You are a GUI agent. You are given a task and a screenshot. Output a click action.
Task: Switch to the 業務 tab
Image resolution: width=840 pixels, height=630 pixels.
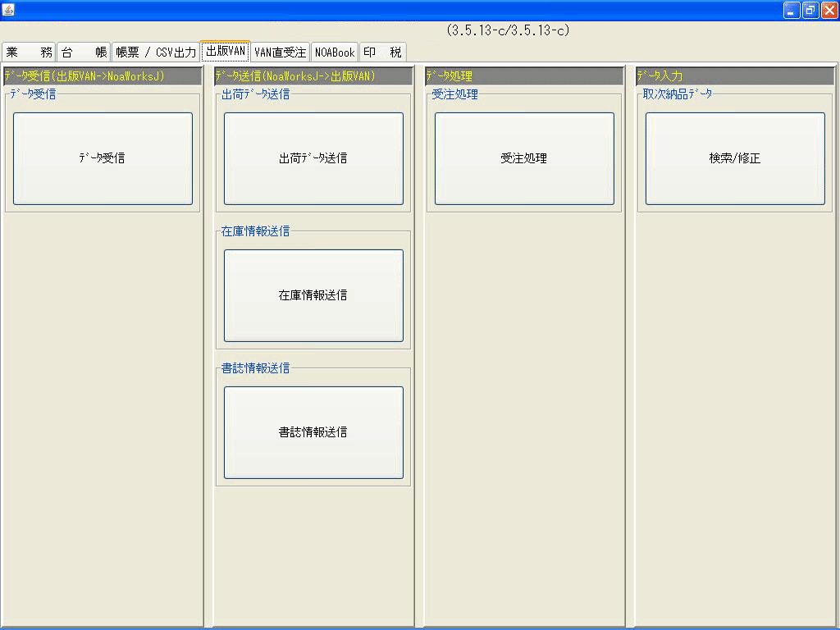click(29, 51)
